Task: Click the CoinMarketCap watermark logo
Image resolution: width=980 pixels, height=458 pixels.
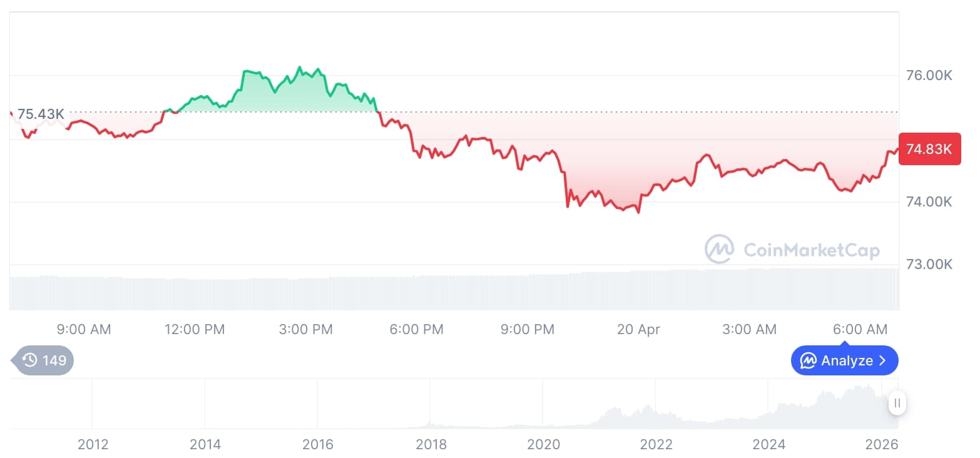Action: (718, 248)
